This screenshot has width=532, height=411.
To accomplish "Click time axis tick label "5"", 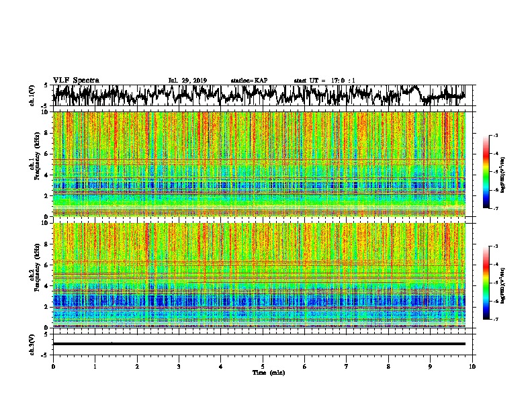I will [x=263, y=367].
